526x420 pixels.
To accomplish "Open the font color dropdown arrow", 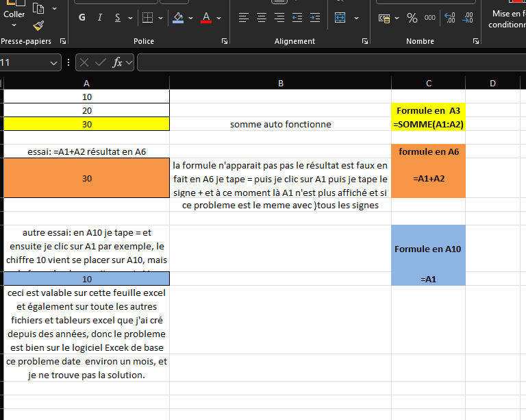I will (x=219, y=18).
